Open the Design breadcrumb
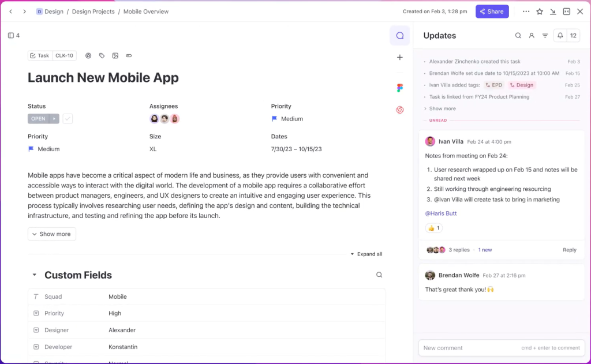591x364 pixels. [50, 12]
